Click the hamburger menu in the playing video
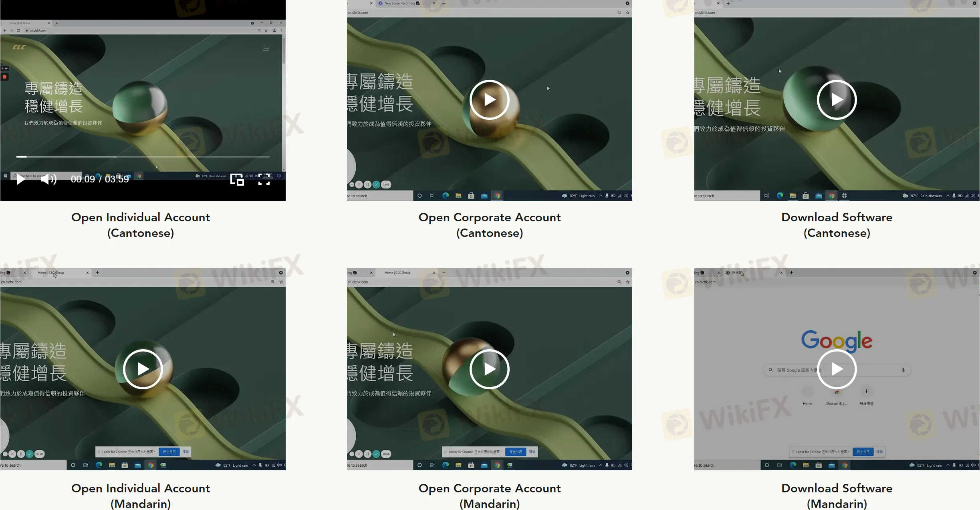 coord(266,49)
